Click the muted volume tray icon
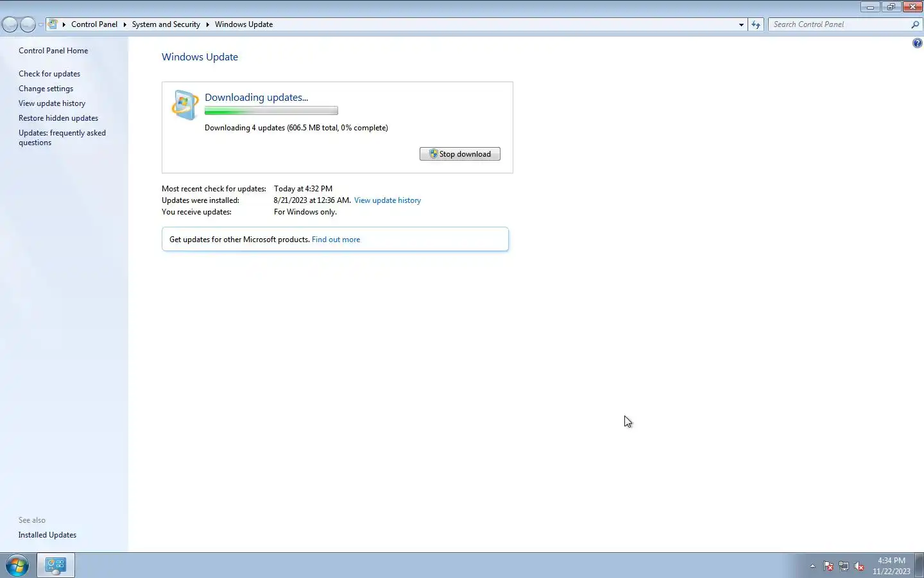This screenshot has height=578, width=924. 859,566
